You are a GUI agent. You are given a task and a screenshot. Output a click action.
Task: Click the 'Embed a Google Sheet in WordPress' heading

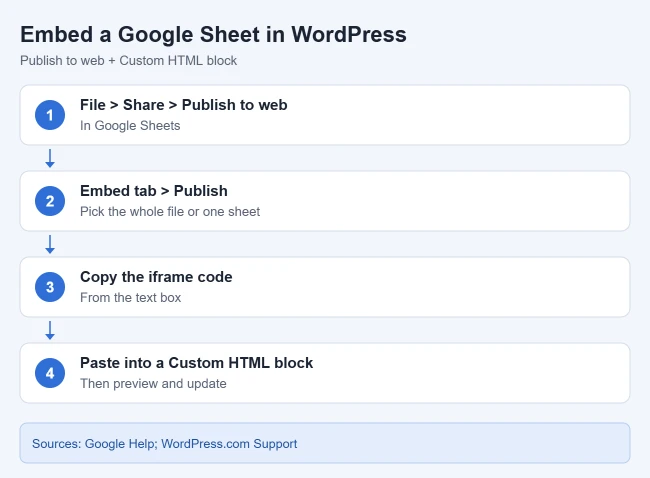pos(213,35)
